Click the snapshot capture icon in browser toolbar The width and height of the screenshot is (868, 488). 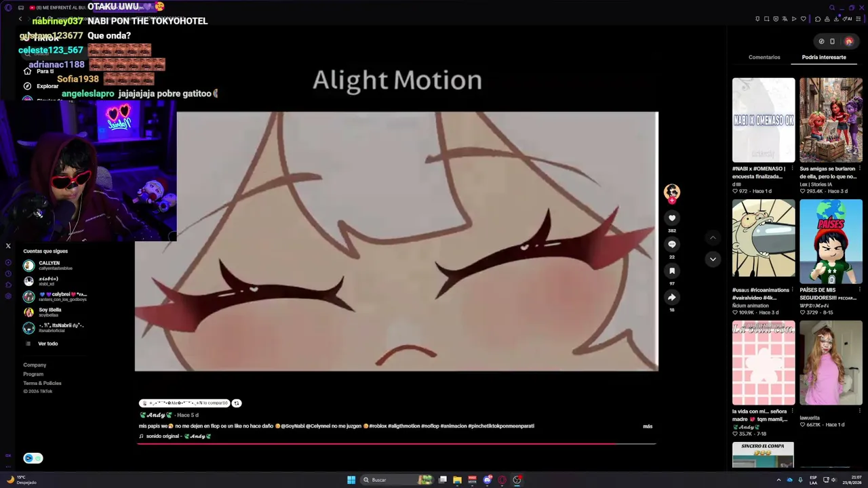pos(767,19)
